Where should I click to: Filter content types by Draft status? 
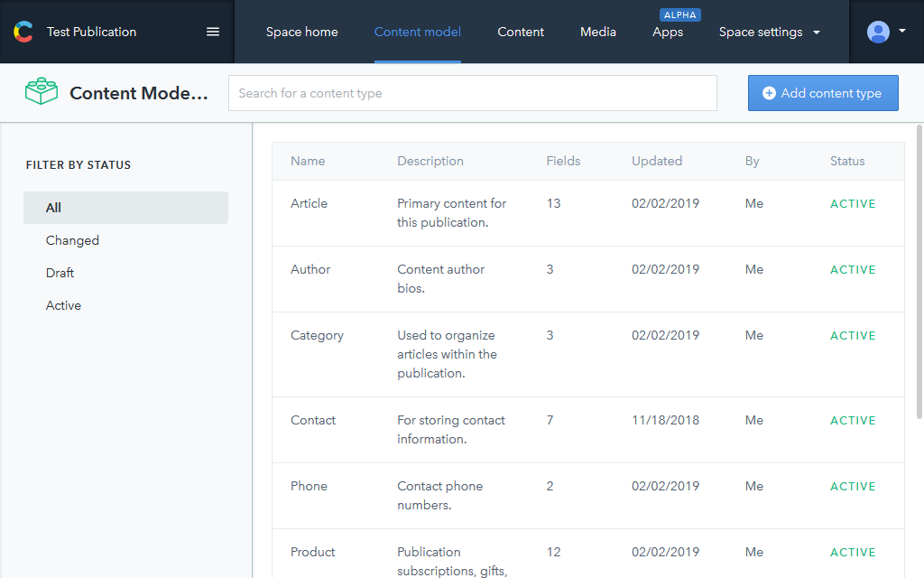[60, 273]
